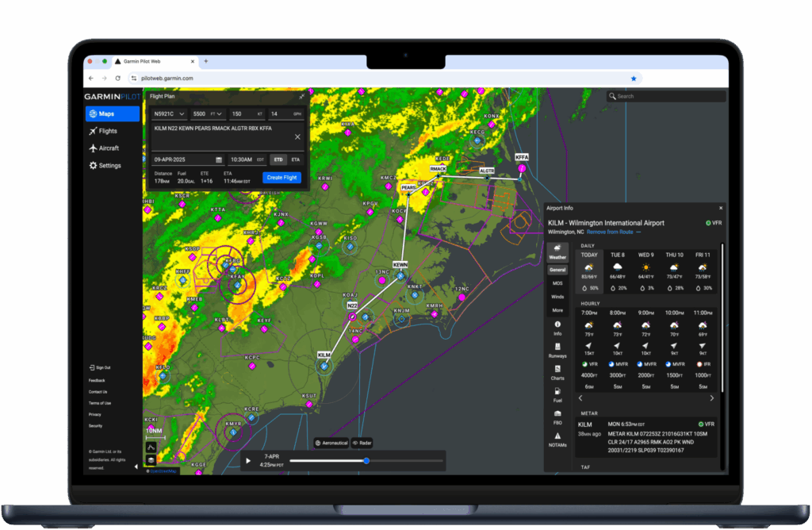The height and width of the screenshot is (530, 812).
Task: View NOTAMs via the warning icon
Action: (557, 439)
